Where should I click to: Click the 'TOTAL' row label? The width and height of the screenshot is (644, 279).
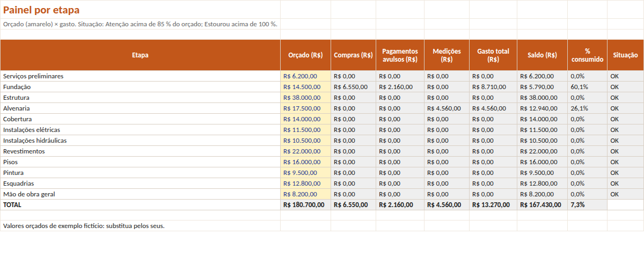click(x=140, y=205)
